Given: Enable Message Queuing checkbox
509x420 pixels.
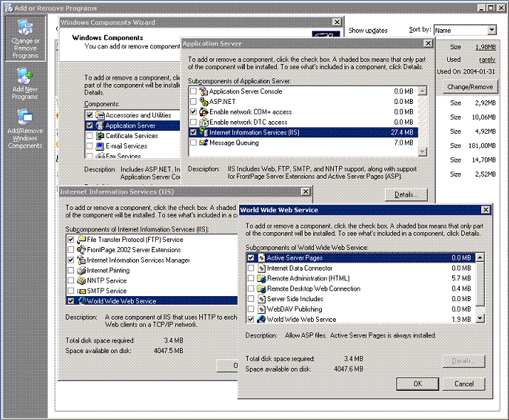Looking at the screenshot, I should (x=194, y=143).
